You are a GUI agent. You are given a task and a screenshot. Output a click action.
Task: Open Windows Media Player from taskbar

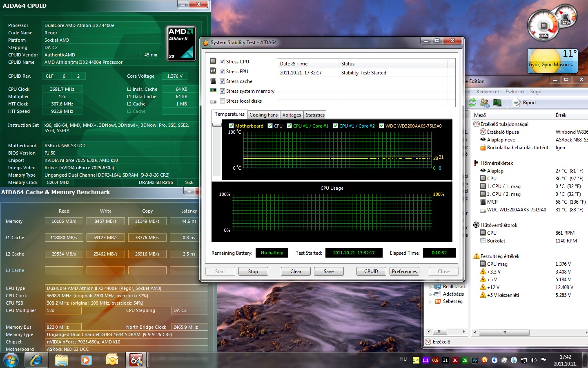click(x=86, y=360)
